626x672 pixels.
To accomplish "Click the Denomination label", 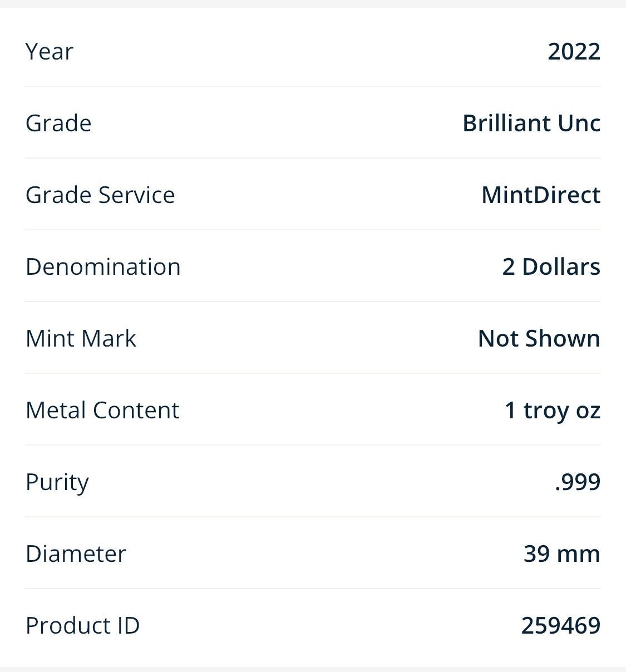I will (x=103, y=266).
